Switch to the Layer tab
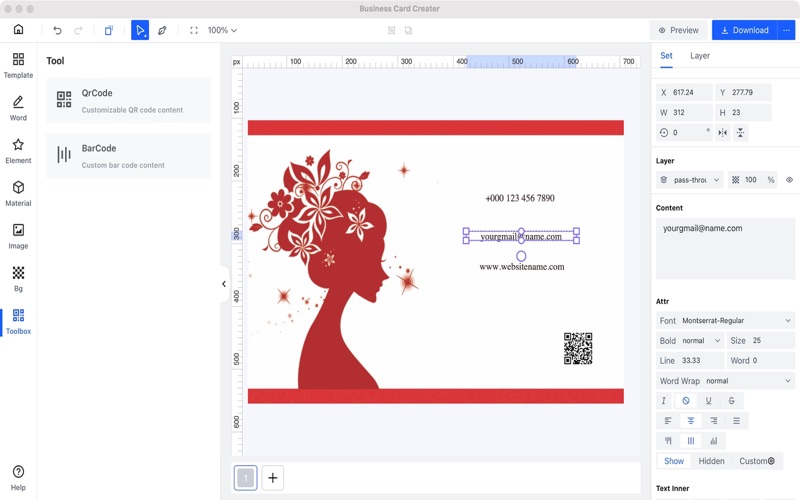 (x=700, y=56)
